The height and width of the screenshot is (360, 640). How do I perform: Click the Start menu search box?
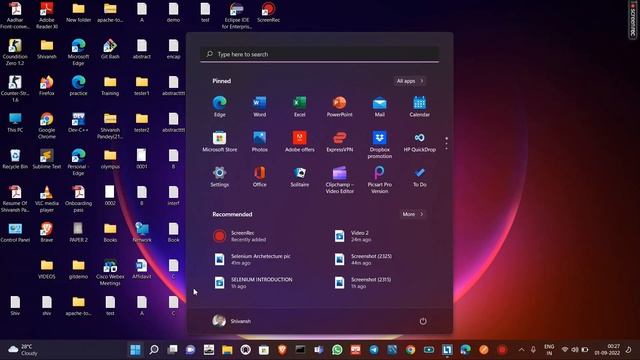point(320,54)
